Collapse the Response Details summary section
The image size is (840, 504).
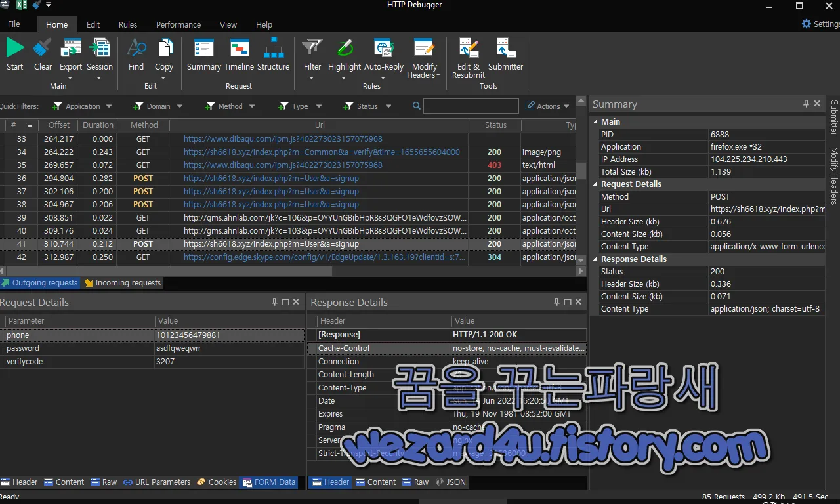[596, 259]
